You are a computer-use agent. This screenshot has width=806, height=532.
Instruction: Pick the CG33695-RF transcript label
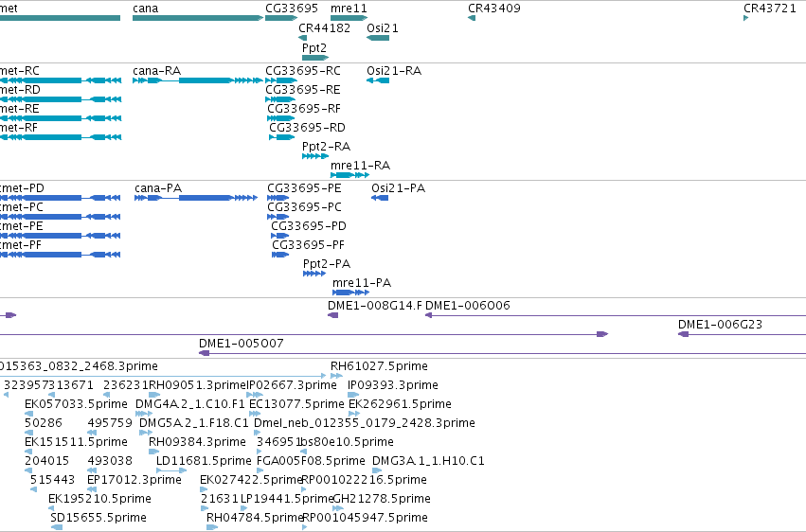tap(304, 109)
